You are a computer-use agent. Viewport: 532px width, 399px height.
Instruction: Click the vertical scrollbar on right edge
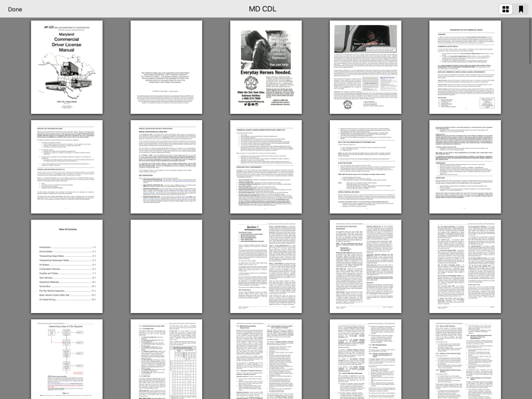(x=530, y=41)
